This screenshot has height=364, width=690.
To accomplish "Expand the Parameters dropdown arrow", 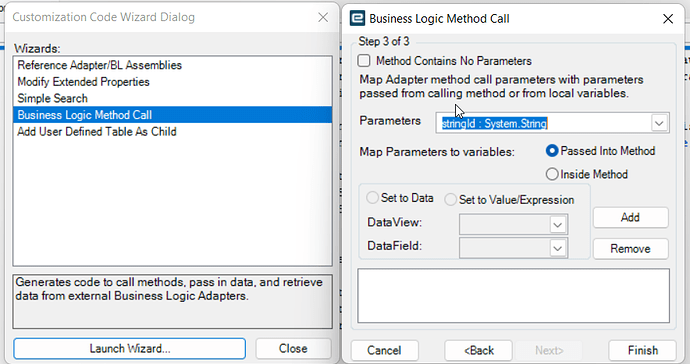I will click(x=659, y=123).
